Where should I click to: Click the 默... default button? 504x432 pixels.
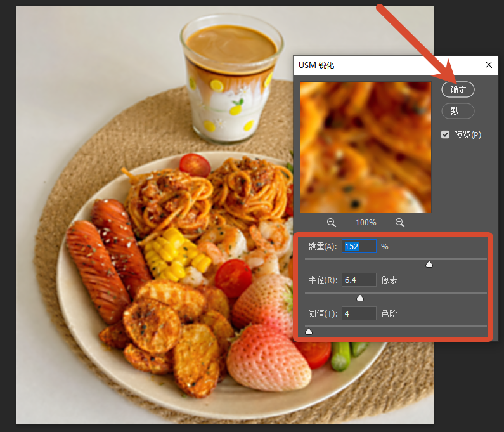point(458,111)
